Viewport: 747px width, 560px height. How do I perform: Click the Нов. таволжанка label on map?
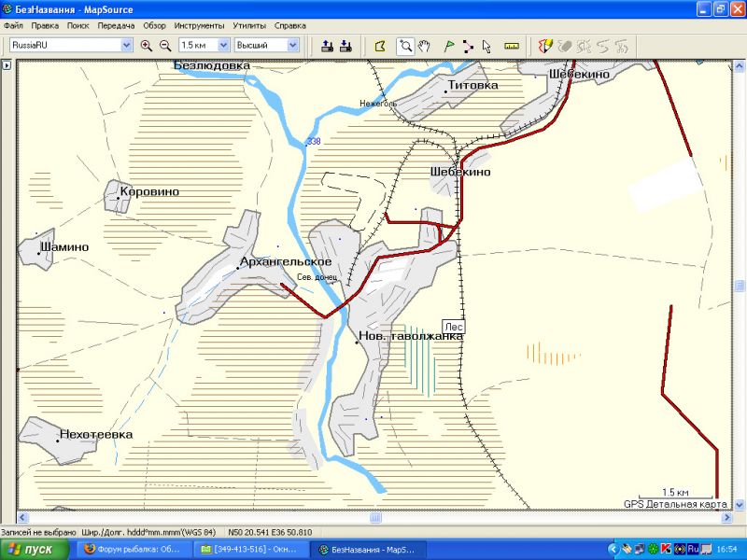pyautogui.click(x=411, y=336)
